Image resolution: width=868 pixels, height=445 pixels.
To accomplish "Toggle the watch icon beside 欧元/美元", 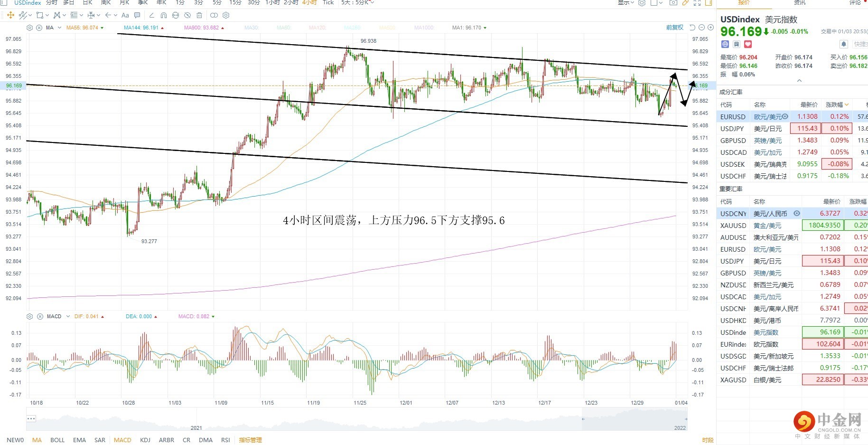I will pyautogui.click(x=785, y=116).
